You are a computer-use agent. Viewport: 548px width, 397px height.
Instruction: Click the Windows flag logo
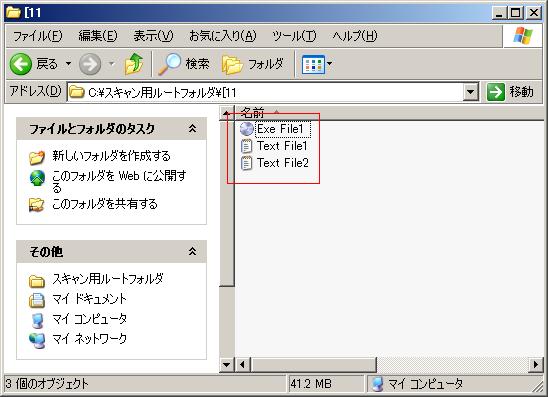click(522, 36)
